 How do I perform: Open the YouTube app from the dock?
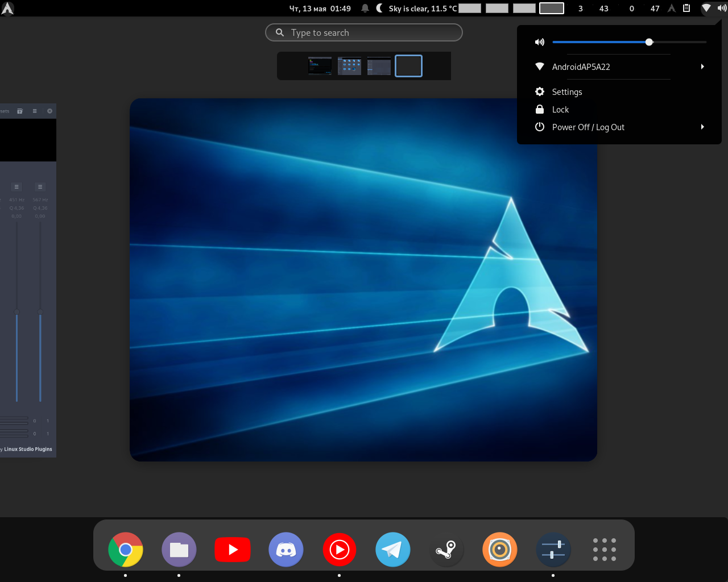233,550
